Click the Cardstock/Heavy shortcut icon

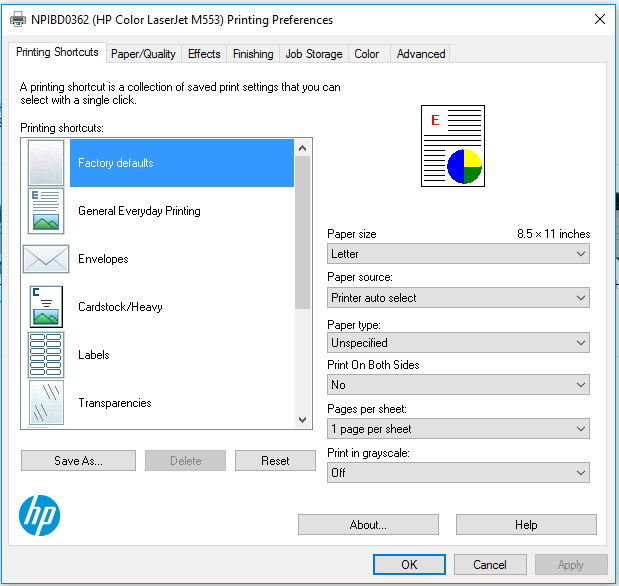(46, 307)
